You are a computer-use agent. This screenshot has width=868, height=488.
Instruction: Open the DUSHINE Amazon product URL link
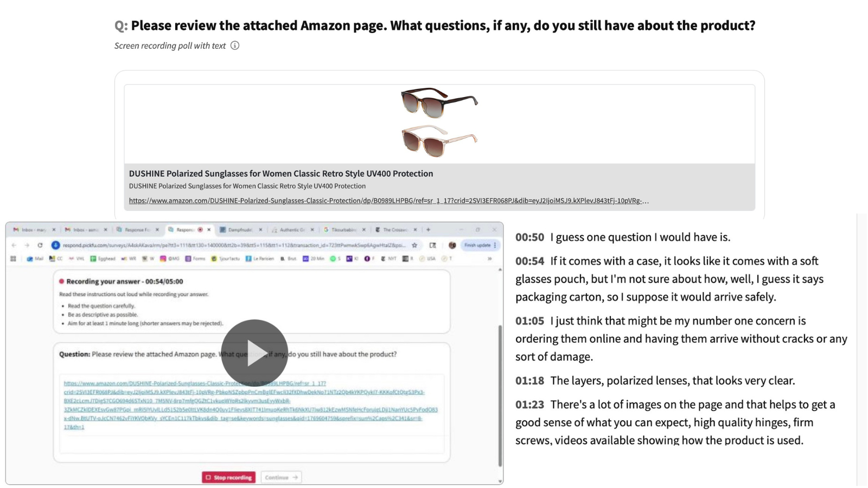388,201
